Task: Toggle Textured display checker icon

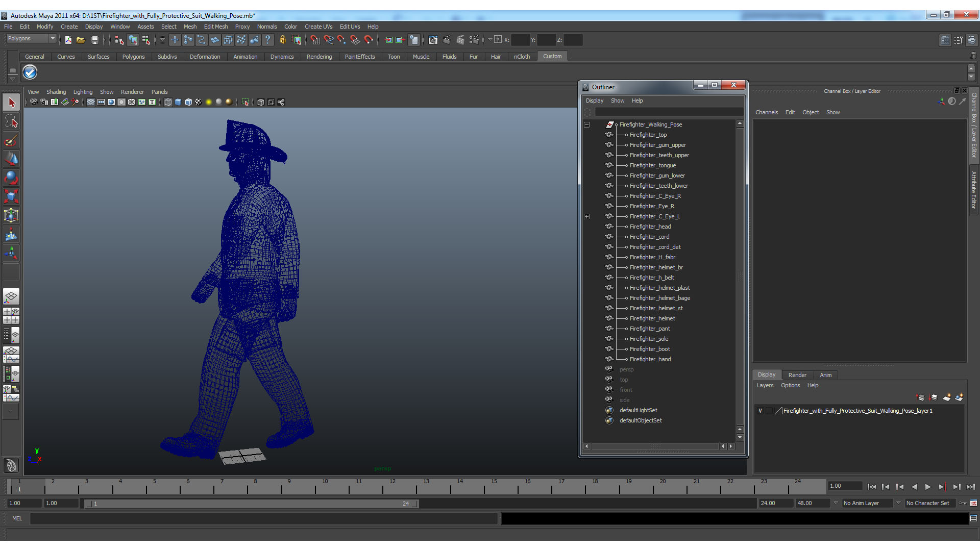Action: [198, 102]
